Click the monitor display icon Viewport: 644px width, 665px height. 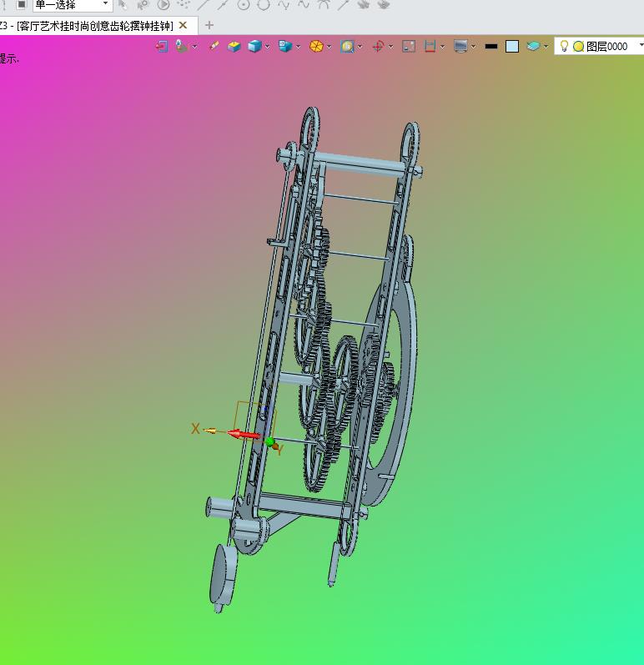460,46
